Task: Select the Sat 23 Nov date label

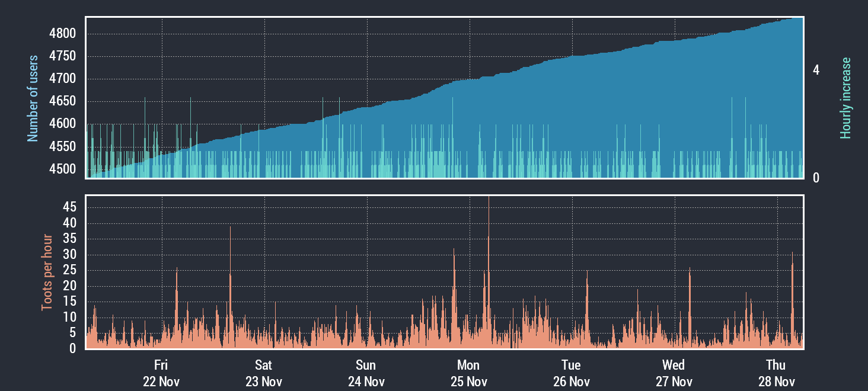Action: (x=263, y=373)
